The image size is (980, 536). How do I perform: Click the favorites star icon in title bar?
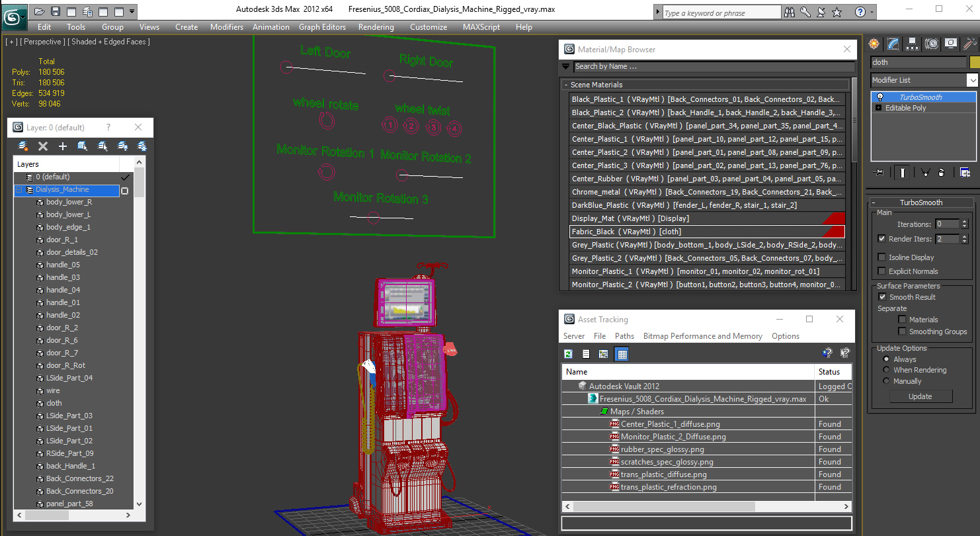[837, 12]
